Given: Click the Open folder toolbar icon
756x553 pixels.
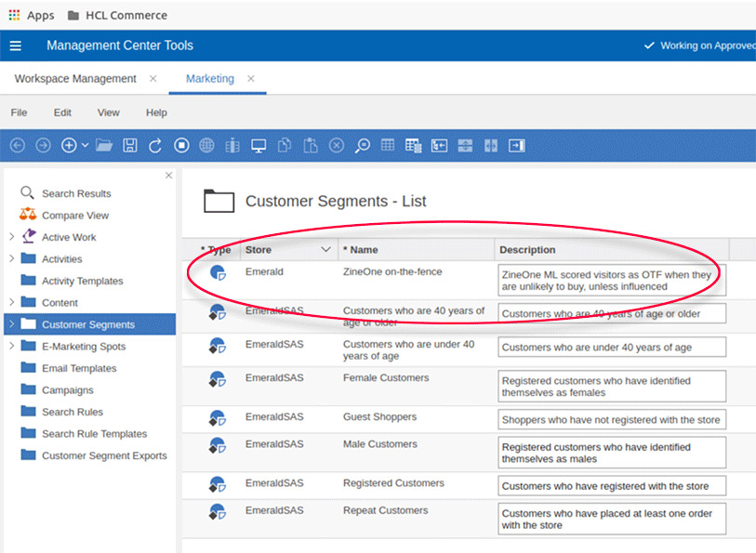Looking at the screenshot, I should [x=104, y=146].
